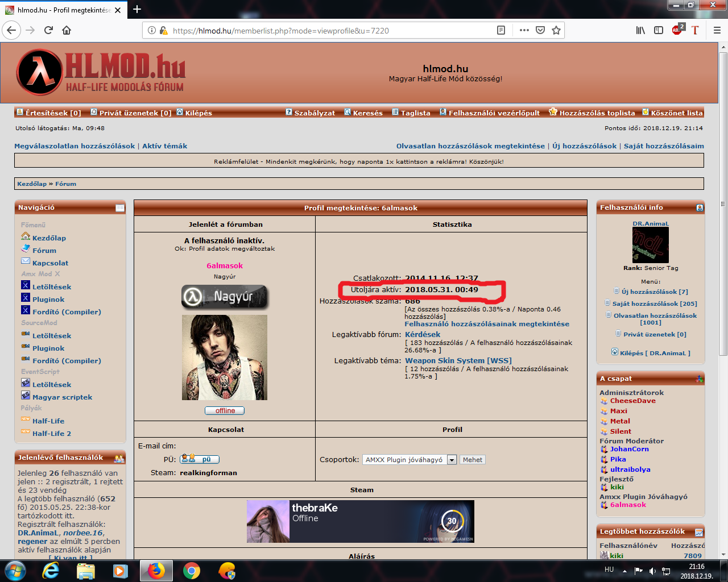
Task: Click the thebraKe Steam banner
Action: 361,521
